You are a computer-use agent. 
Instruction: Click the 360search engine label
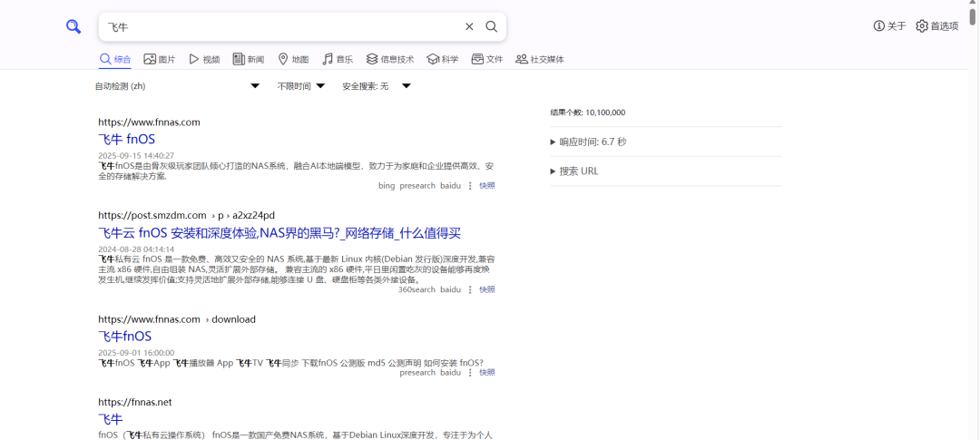[416, 289]
